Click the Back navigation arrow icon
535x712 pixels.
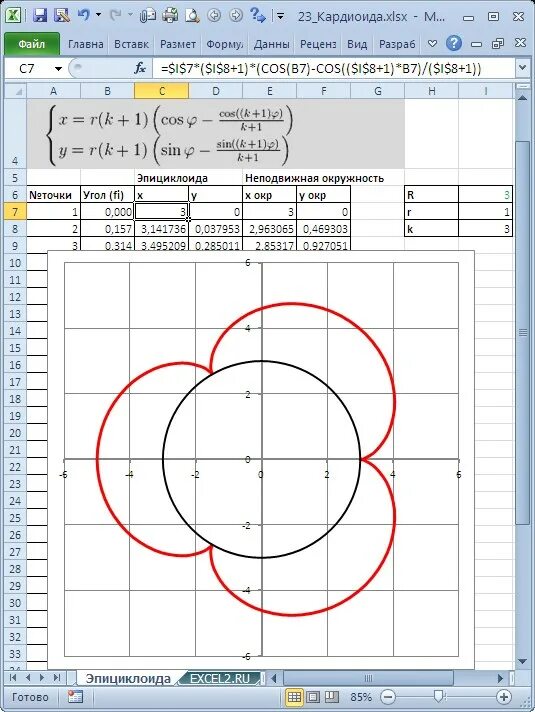pos(214,16)
